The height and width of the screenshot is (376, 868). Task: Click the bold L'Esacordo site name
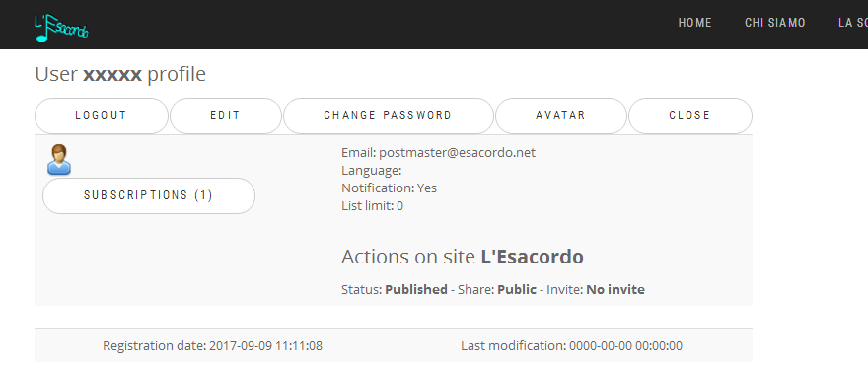tap(532, 257)
